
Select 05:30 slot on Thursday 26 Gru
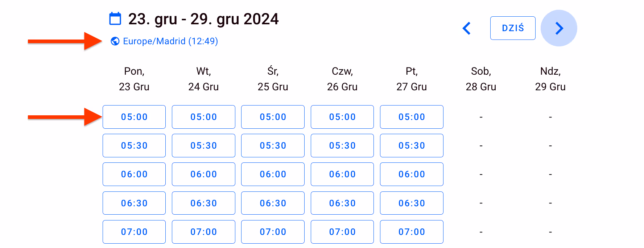click(x=342, y=146)
